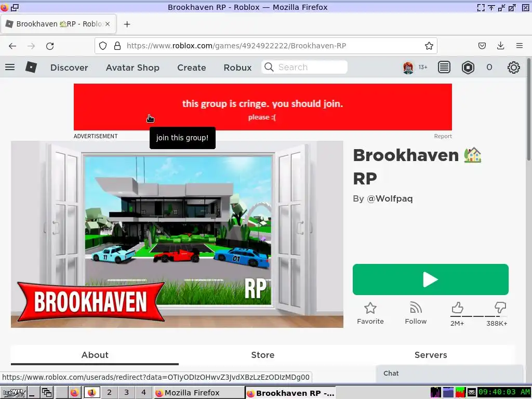Start the game with green Play button
Viewport: 532px width, 399px height.
point(431,280)
